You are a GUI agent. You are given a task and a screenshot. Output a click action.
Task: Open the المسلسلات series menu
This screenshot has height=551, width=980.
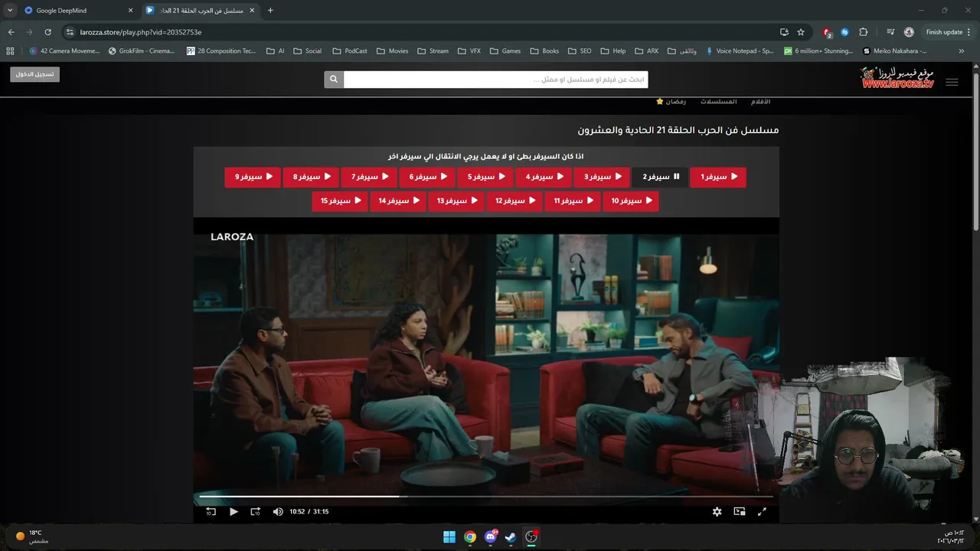[x=718, y=102]
